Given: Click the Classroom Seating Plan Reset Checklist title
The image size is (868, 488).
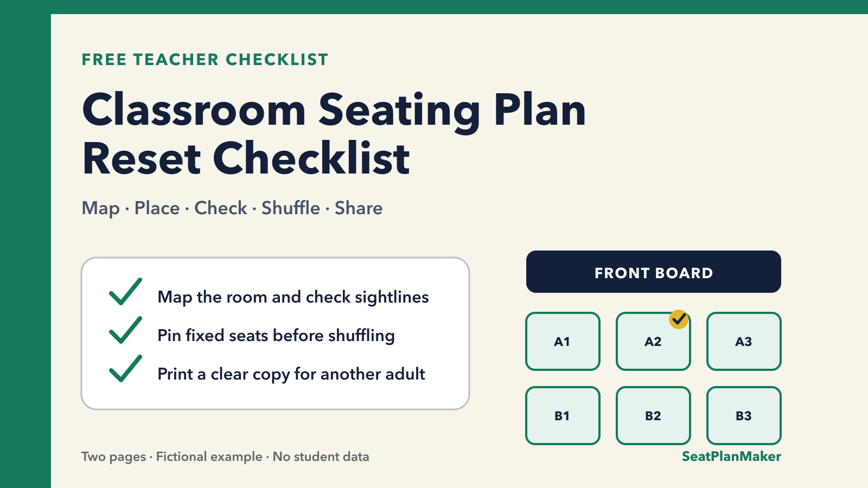Looking at the screenshot, I should click(334, 134).
